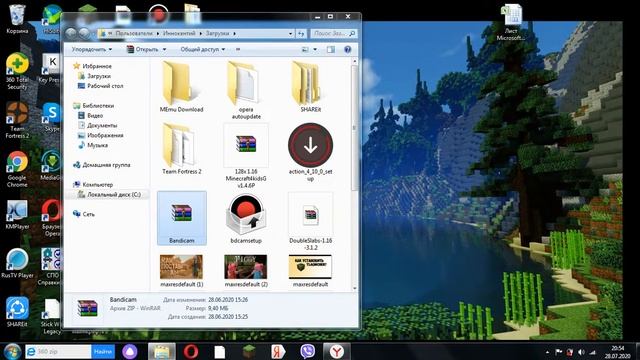Viewport: 640px width, 360px height.
Task: Expand the address bar history dropdown
Action: (x=291, y=33)
